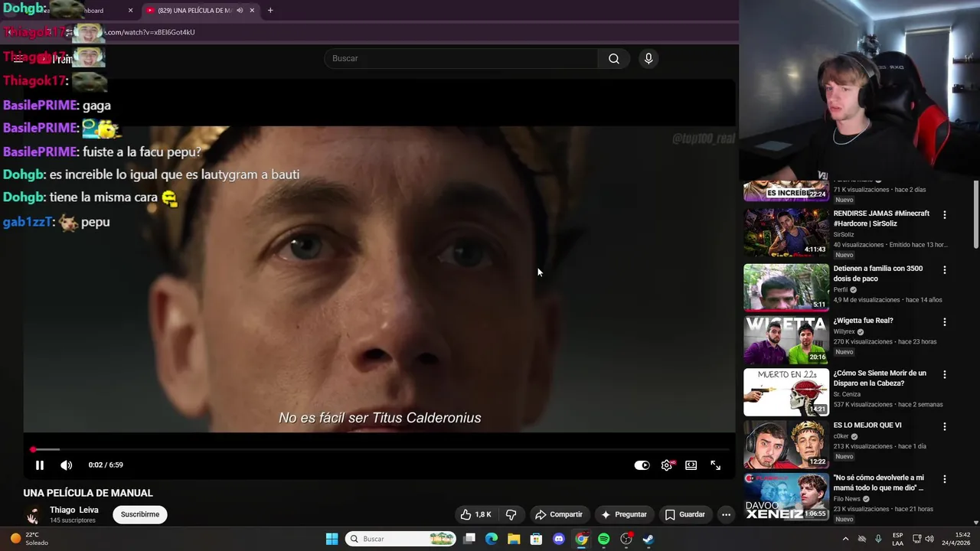Mute tab via speaker icon on tab
This screenshot has width=980, height=551.
(x=240, y=11)
